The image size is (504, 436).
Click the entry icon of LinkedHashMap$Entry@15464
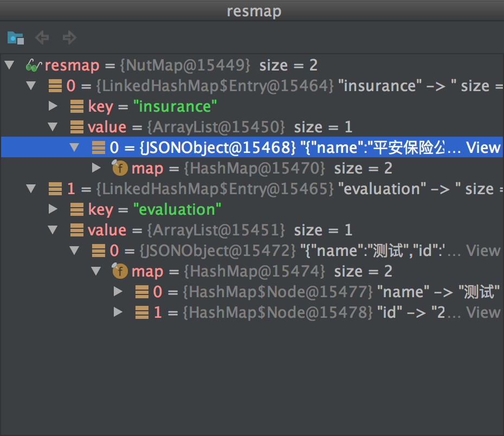click(x=55, y=86)
